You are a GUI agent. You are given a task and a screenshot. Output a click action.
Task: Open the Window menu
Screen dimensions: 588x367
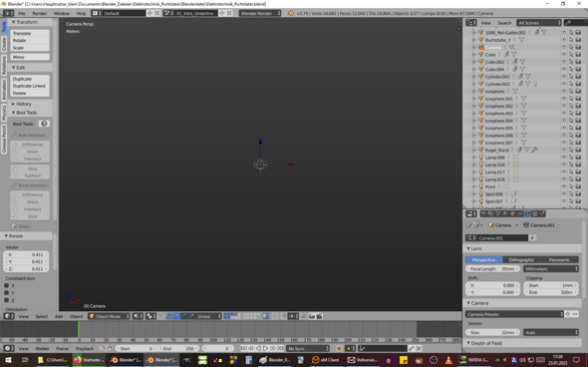point(62,13)
